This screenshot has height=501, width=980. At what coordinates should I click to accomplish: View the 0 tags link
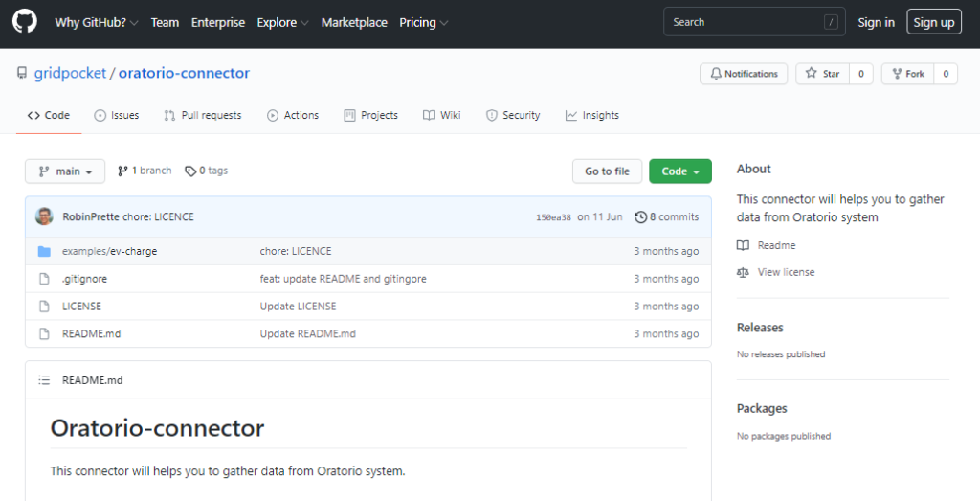point(207,171)
